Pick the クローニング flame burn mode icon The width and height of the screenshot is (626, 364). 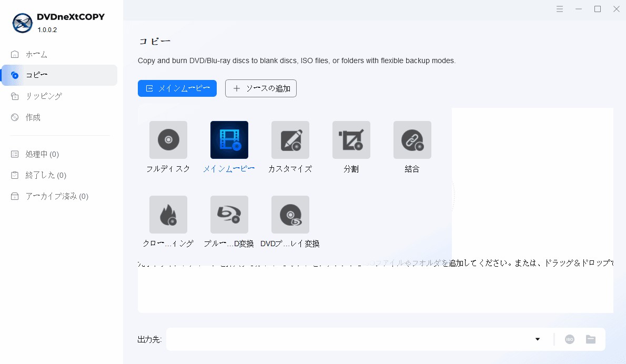(x=168, y=214)
